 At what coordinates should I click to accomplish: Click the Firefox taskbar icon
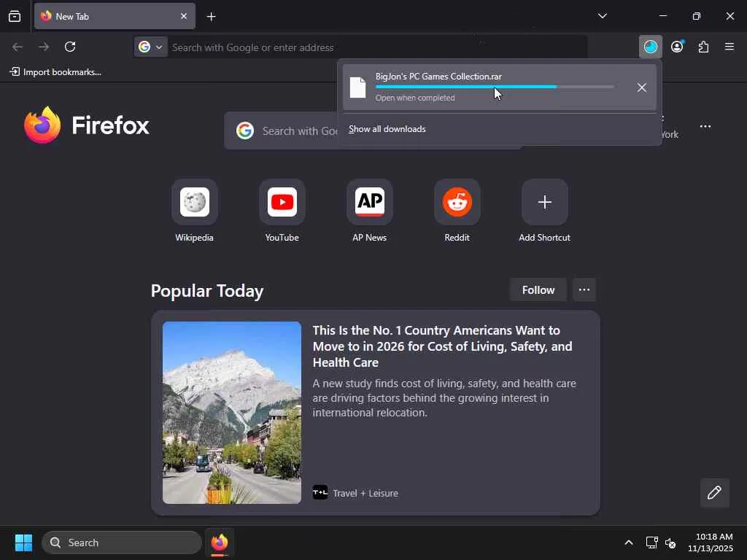pyautogui.click(x=219, y=542)
